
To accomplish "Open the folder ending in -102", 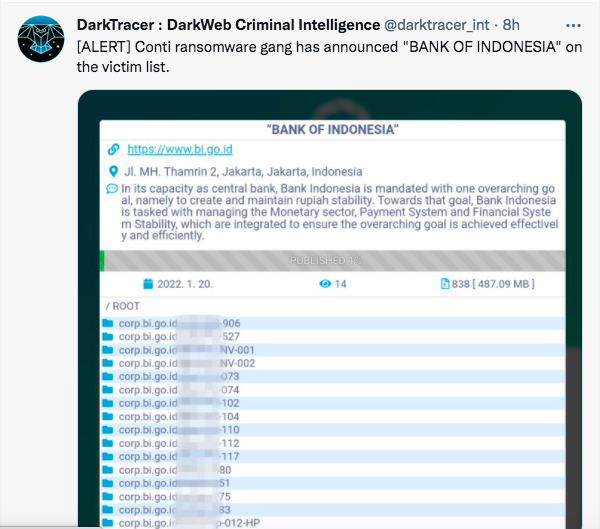I will [333, 403].
